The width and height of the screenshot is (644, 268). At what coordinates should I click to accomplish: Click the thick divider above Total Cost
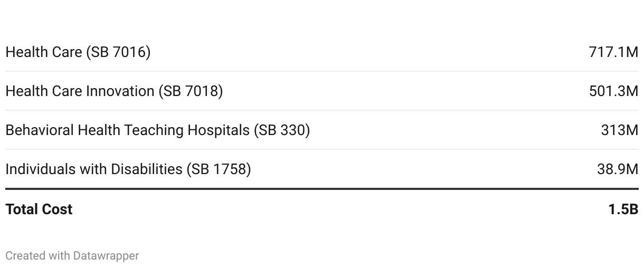(x=322, y=189)
